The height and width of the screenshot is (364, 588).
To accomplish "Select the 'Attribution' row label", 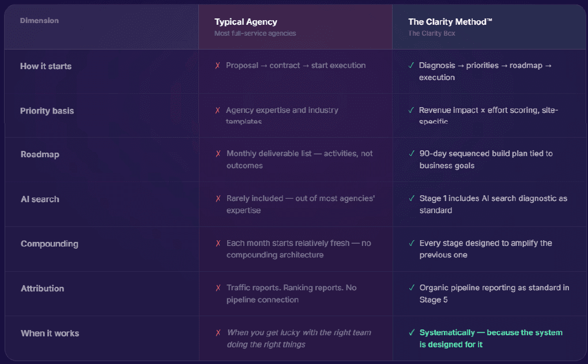I will tap(43, 289).
